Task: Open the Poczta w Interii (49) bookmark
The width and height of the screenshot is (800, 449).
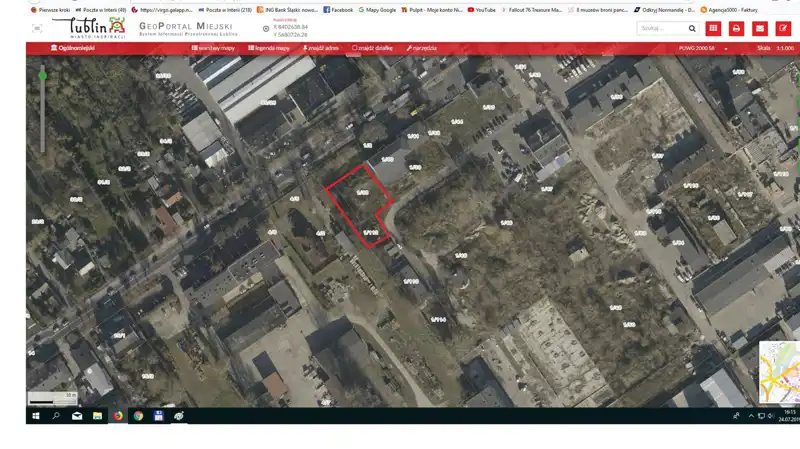Action: coord(101,10)
